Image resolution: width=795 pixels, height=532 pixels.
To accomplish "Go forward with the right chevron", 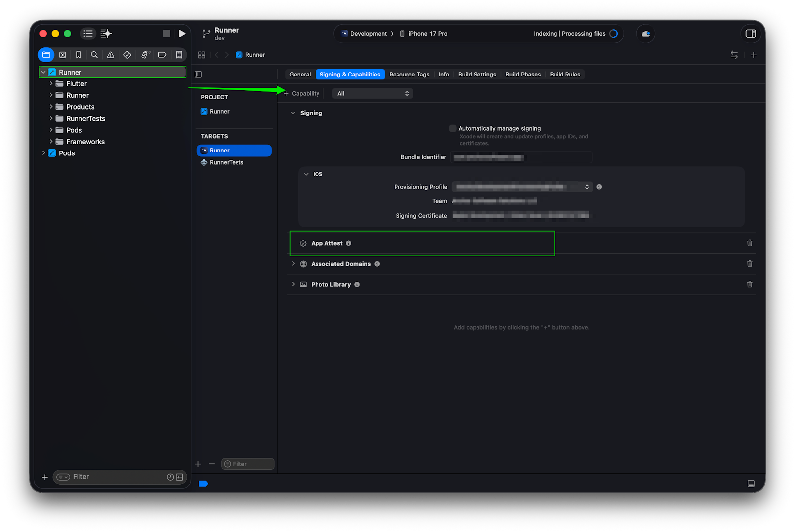I will pyautogui.click(x=227, y=55).
